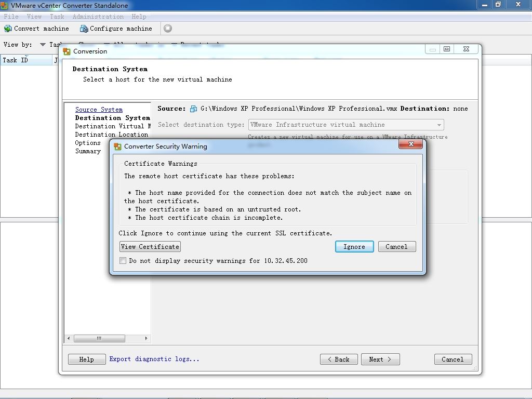This screenshot has height=399, width=532.
Task: Close the Conversion wizard window
Action: [466, 49]
